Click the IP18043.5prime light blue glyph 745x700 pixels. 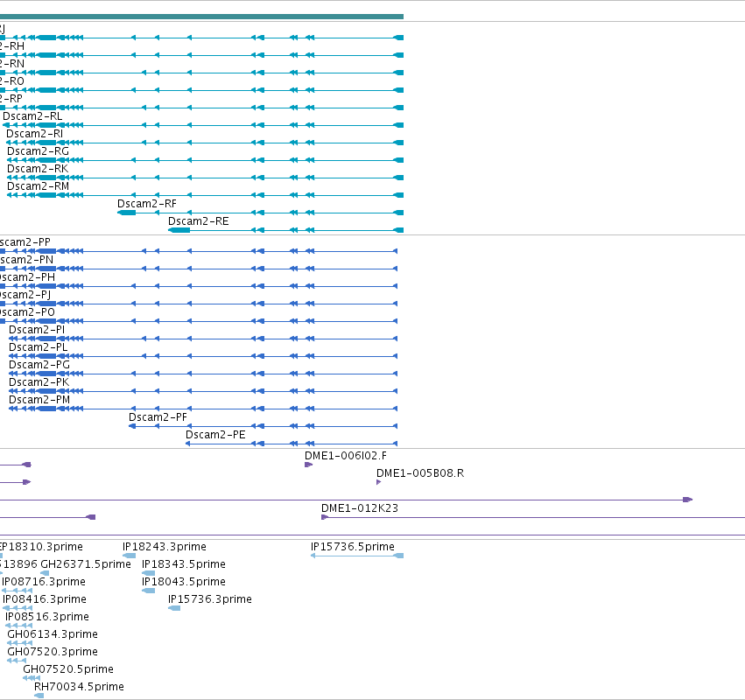(x=148, y=591)
